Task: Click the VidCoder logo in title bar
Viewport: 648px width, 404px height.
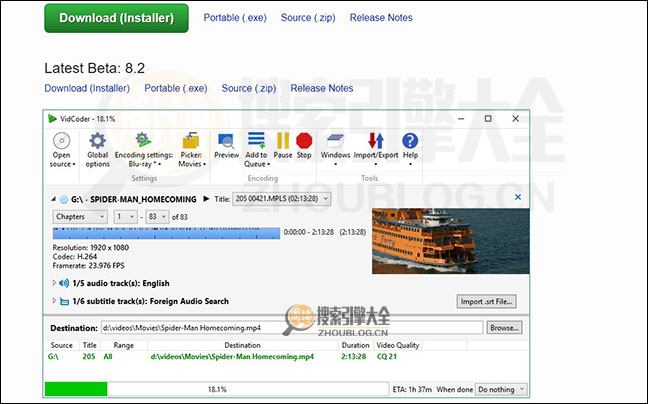Action: pos(52,119)
